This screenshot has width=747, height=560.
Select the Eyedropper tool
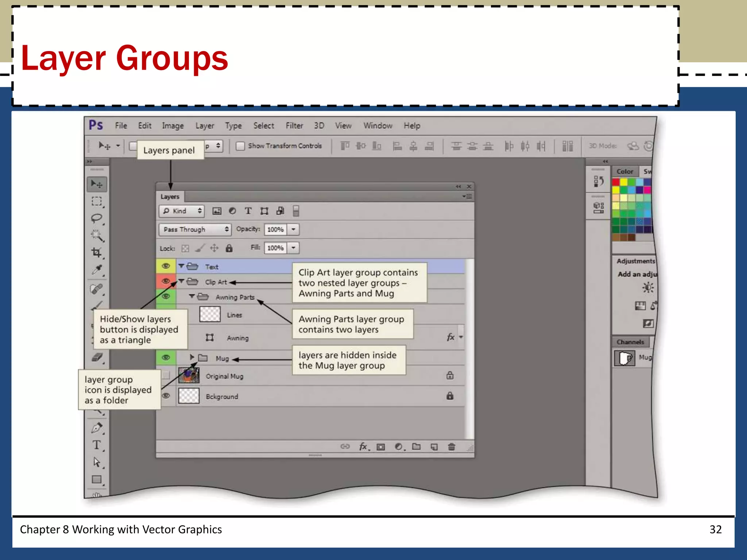point(97,270)
